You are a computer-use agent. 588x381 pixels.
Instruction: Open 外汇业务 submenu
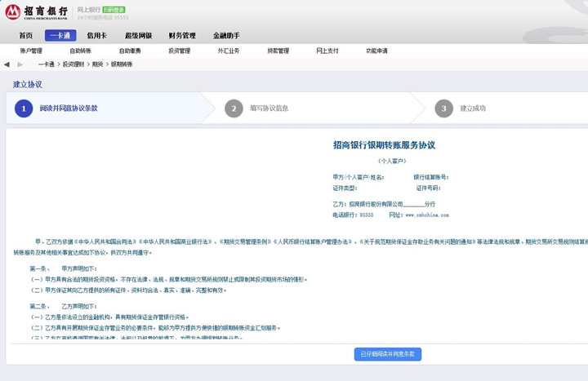[x=229, y=51]
